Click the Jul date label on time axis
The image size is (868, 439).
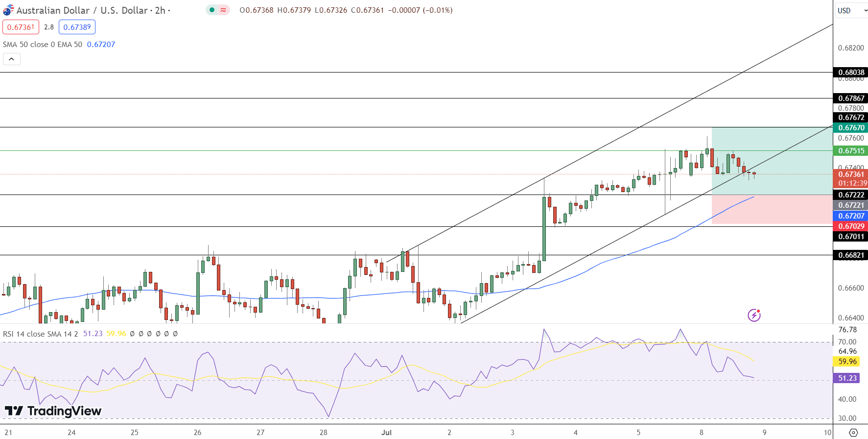pyautogui.click(x=387, y=433)
